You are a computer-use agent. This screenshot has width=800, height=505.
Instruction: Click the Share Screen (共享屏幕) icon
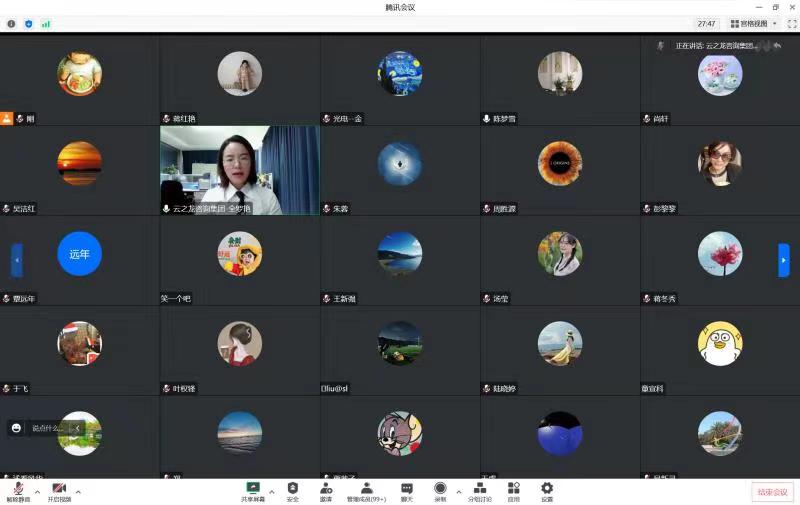coord(253,490)
